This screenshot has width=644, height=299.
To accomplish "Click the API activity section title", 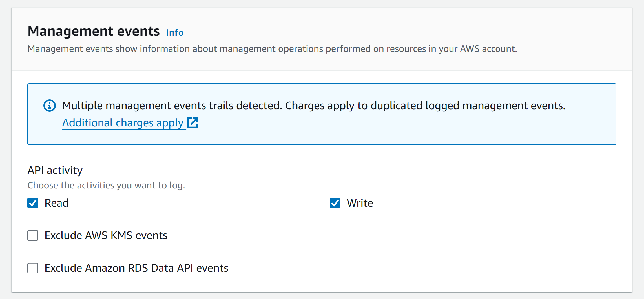I will tap(55, 170).
